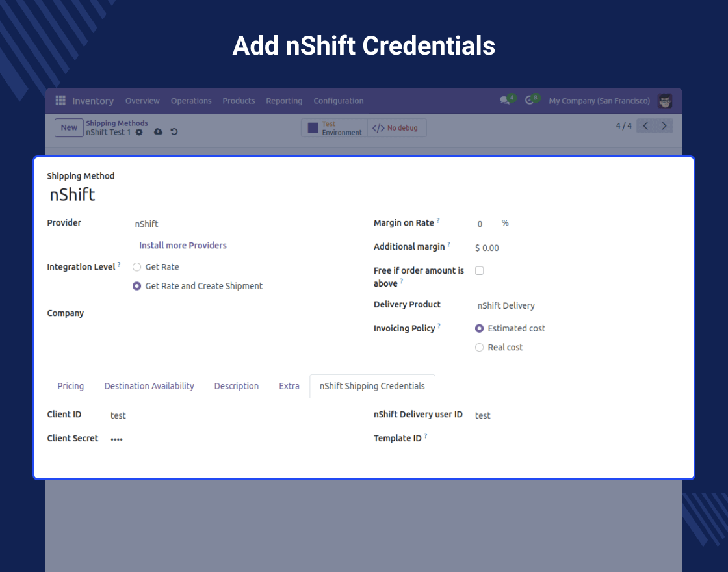Show Invoicing Policy help tooltip mark

coord(439,326)
